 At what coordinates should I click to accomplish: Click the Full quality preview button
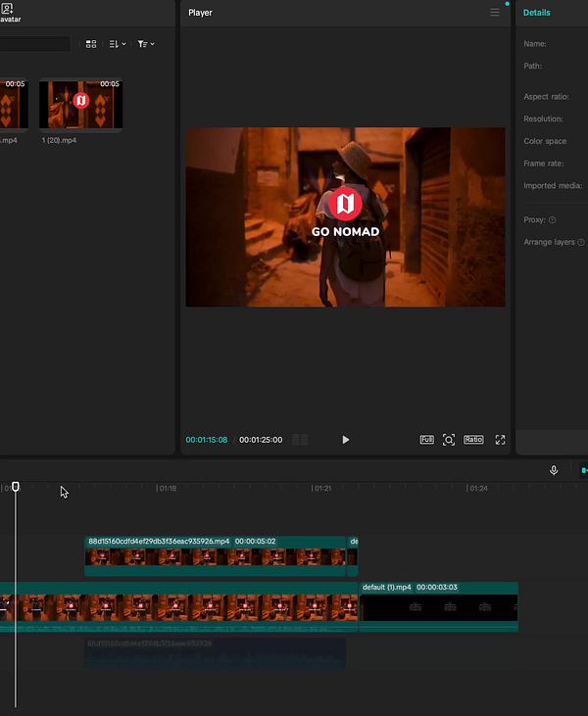pyautogui.click(x=426, y=440)
